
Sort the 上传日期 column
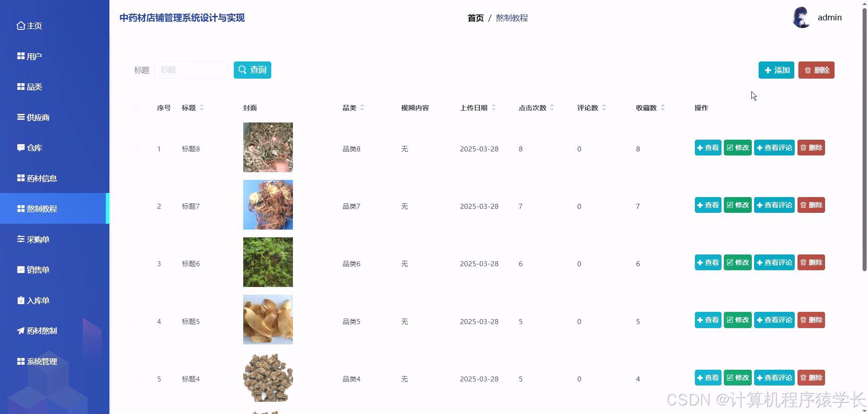[494, 108]
